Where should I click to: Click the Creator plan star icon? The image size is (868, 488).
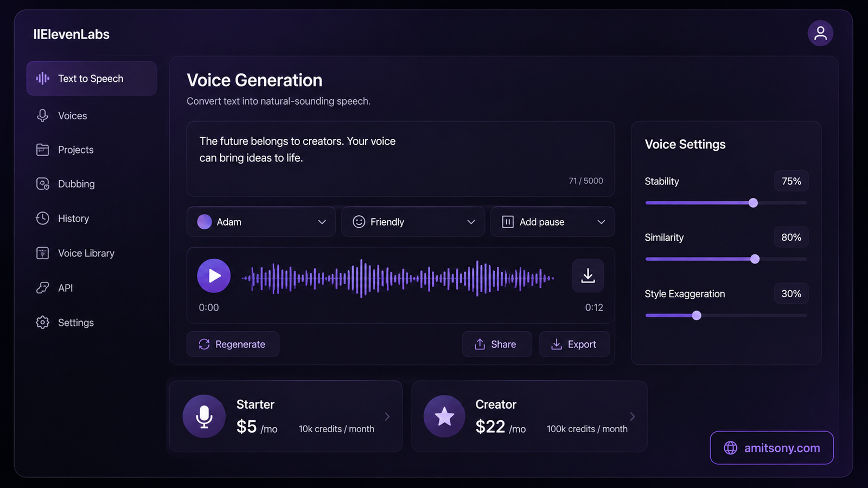pyautogui.click(x=444, y=416)
